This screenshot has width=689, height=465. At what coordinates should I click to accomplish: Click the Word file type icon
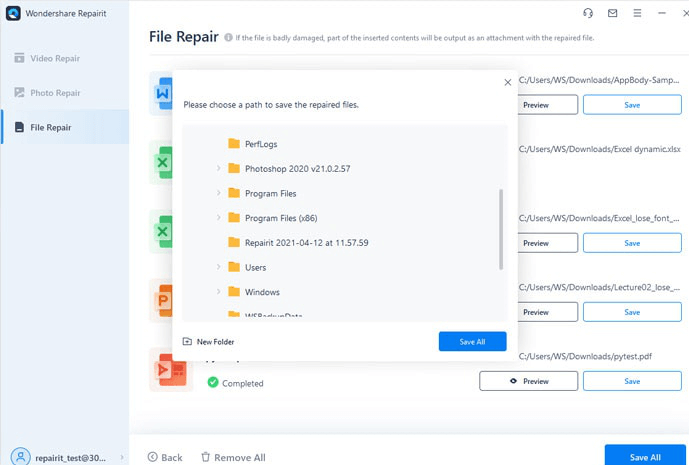[x=161, y=93]
